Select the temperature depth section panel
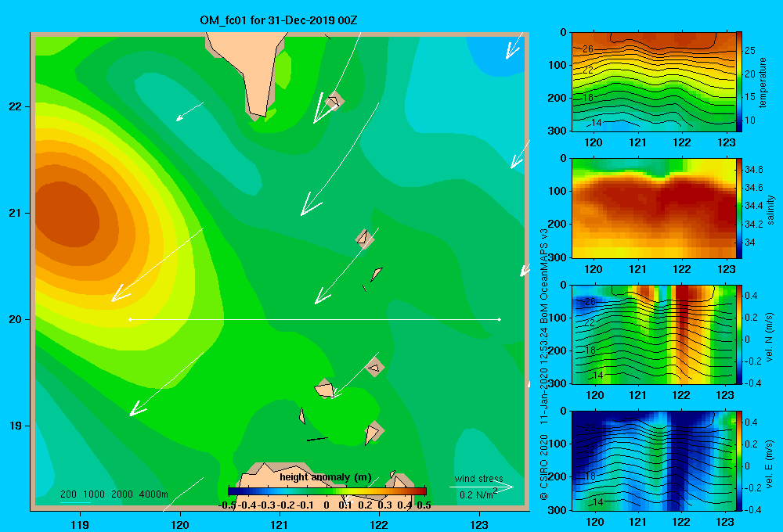This screenshot has height=532, width=783. 654,82
